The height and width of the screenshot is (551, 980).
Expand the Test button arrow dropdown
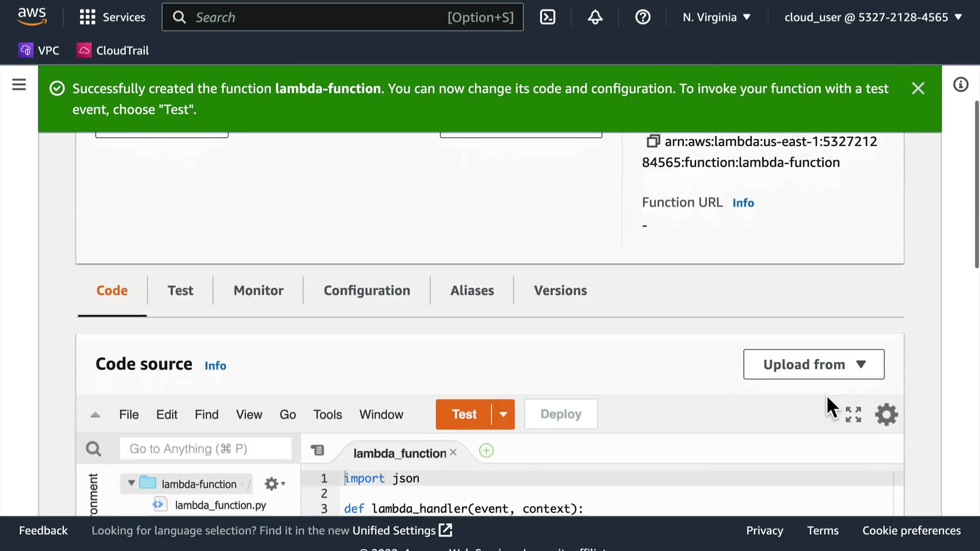coord(503,414)
